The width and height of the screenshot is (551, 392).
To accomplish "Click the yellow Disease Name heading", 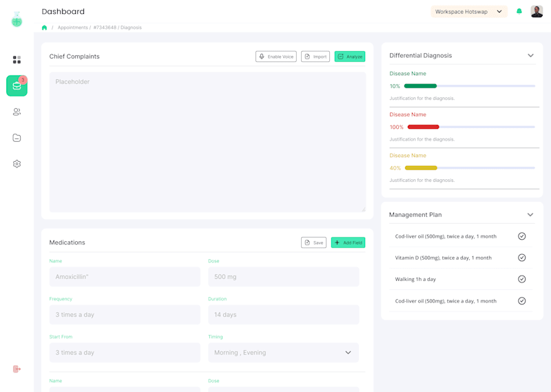I will [408, 156].
